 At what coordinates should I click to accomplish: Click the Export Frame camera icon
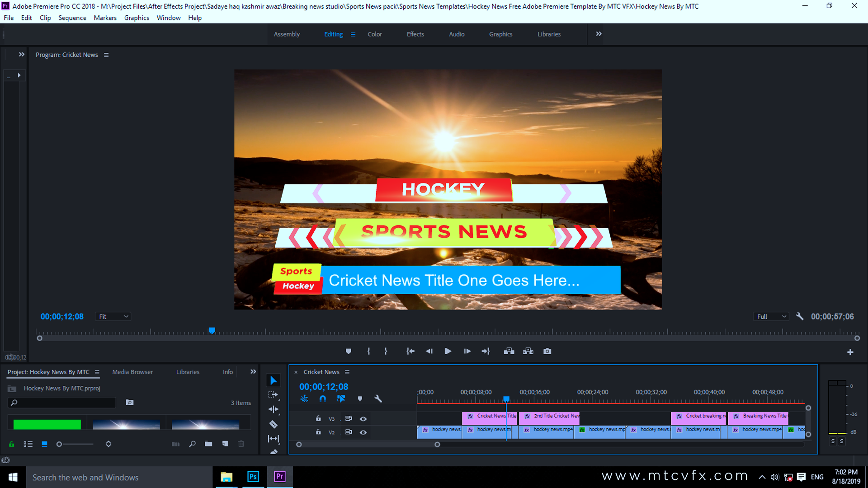(x=547, y=351)
